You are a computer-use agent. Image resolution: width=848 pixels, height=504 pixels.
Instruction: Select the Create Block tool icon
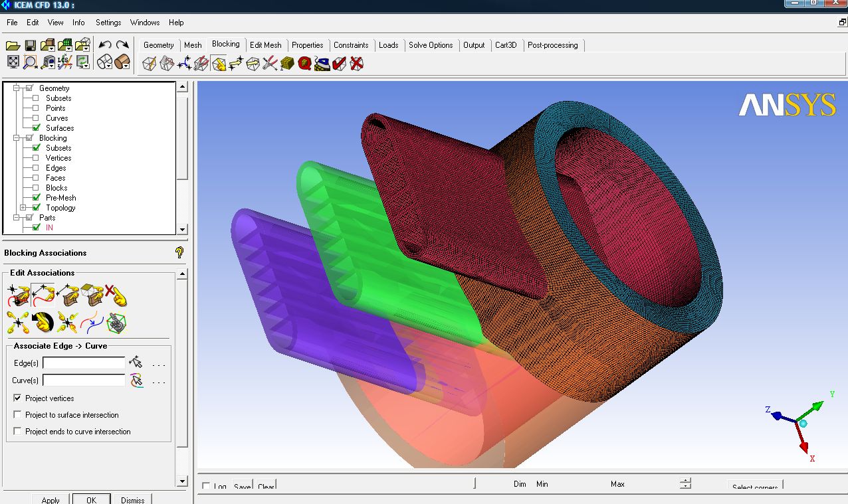tap(150, 64)
